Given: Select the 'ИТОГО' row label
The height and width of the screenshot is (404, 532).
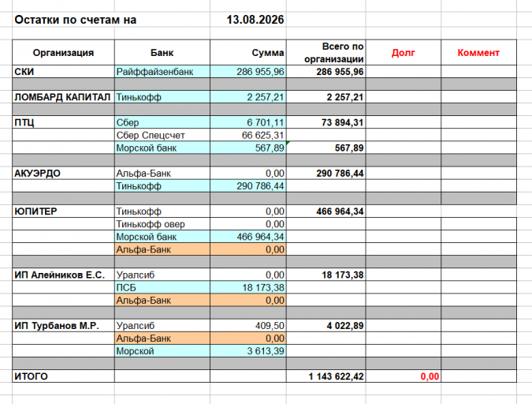Looking at the screenshot, I should (x=64, y=376).
